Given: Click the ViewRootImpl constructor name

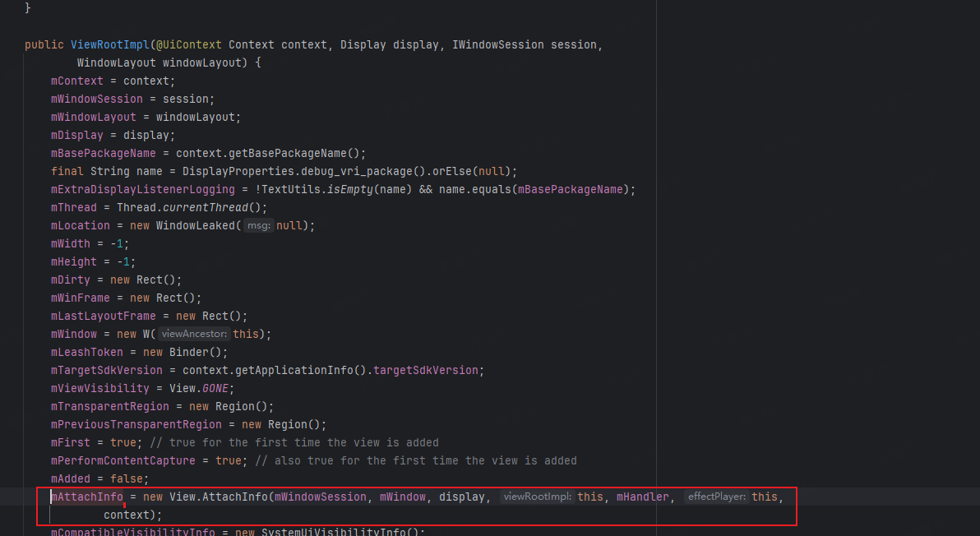Looking at the screenshot, I should [110, 45].
